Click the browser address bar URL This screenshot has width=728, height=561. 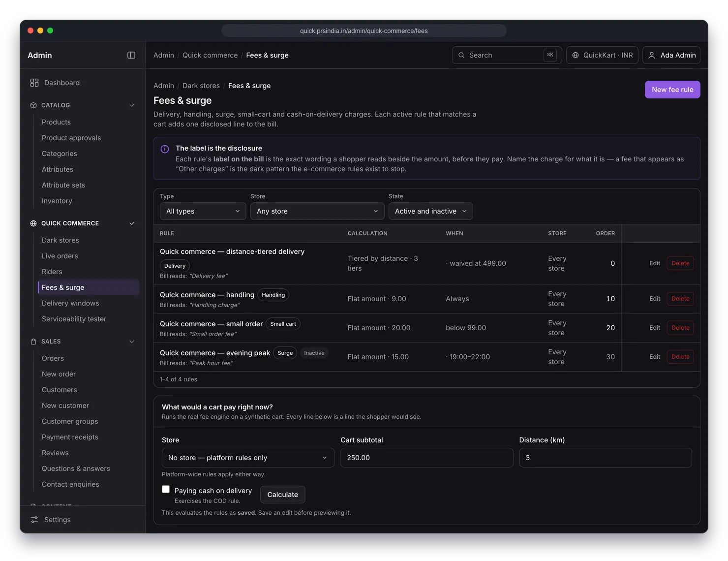pos(364,31)
